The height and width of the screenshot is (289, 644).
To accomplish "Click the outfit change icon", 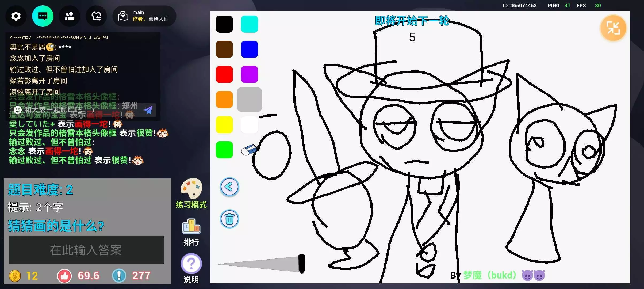I will (x=96, y=16).
